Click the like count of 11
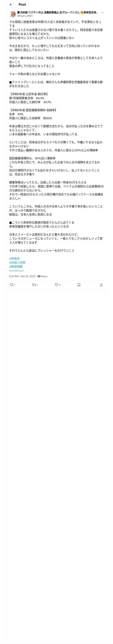This screenshot has width=113, height=644. pos(60,285)
